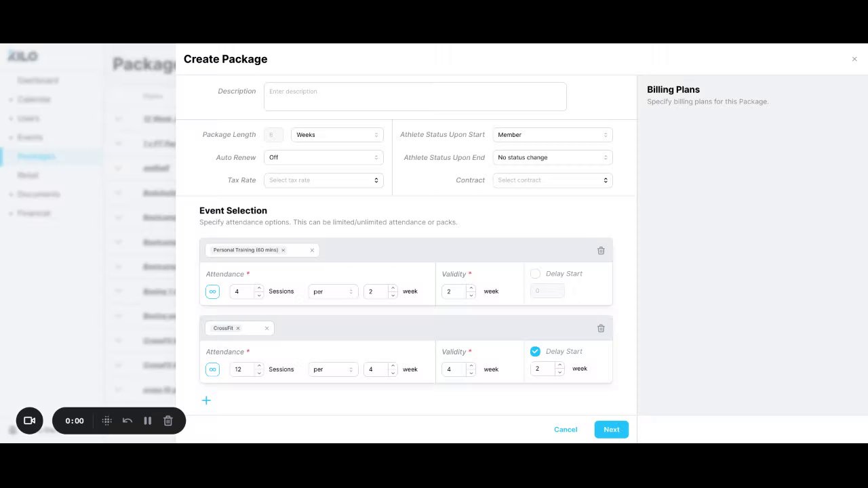
Task: Restart recording with the undo arrow
Action: coord(127,421)
